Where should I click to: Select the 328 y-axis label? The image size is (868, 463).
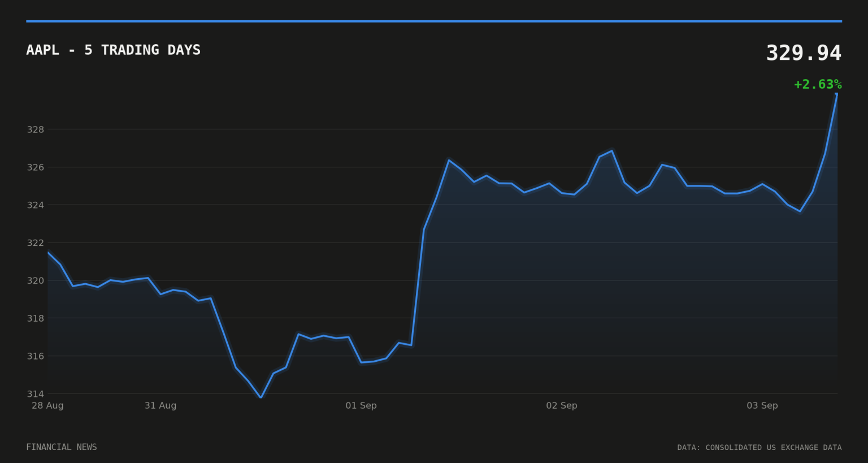pos(36,129)
